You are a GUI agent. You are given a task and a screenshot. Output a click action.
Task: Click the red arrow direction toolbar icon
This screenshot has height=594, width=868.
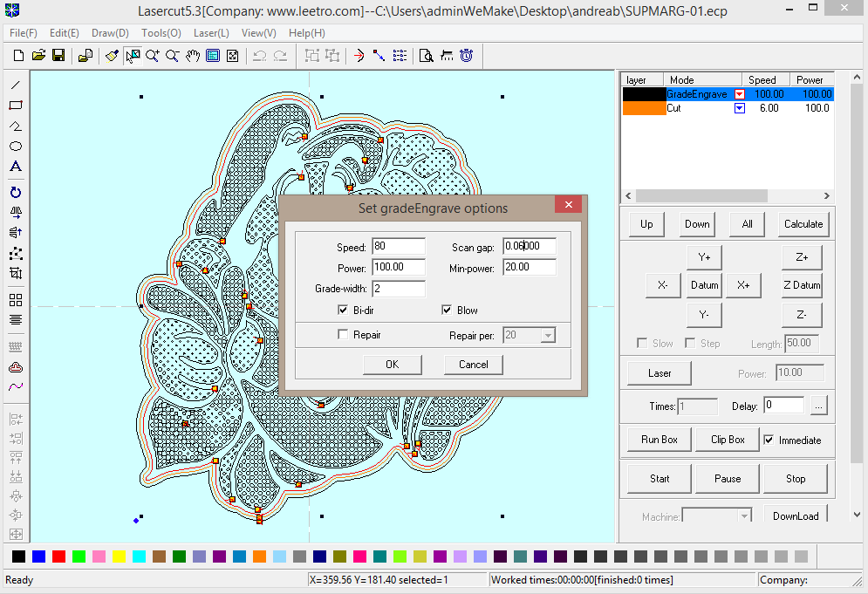click(x=359, y=55)
